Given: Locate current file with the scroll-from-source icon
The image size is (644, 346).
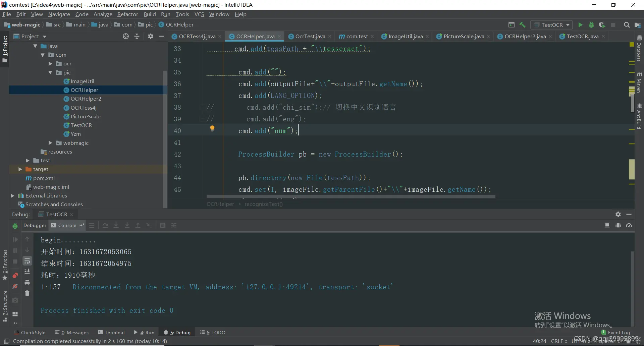Looking at the screenshot, I should click(x=126, y=36).
